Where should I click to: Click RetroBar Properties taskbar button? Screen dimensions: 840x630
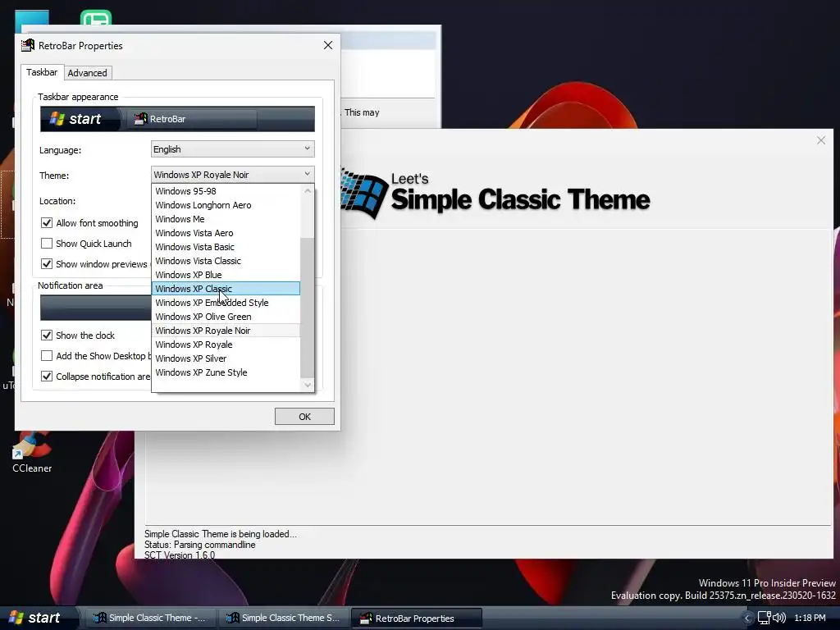[417, 619]
